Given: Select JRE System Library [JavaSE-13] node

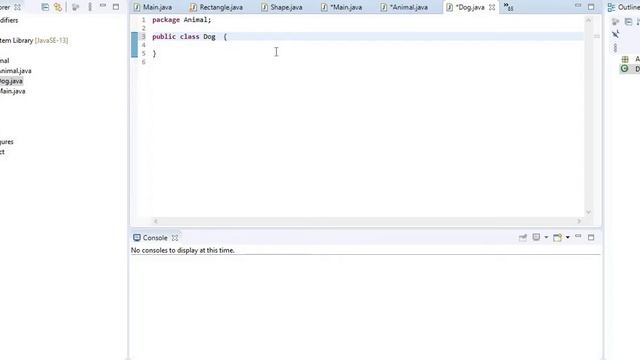Looking at the screenshot, I should 34,40.
